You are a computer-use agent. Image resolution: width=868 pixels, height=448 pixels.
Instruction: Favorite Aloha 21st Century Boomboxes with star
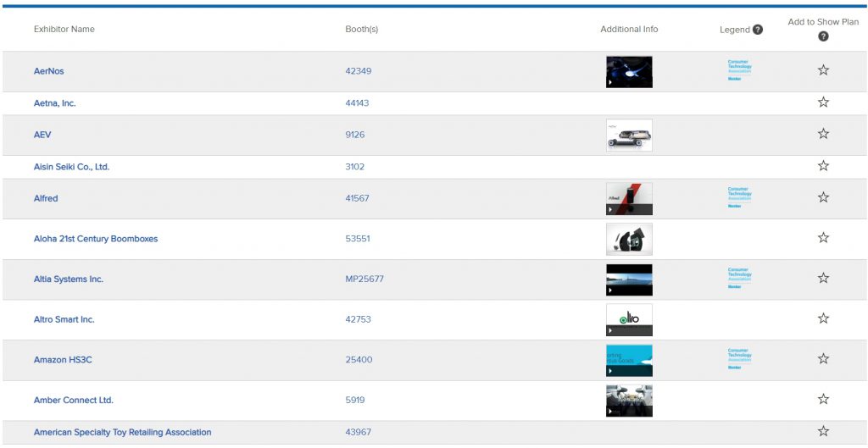coord(823,237)
